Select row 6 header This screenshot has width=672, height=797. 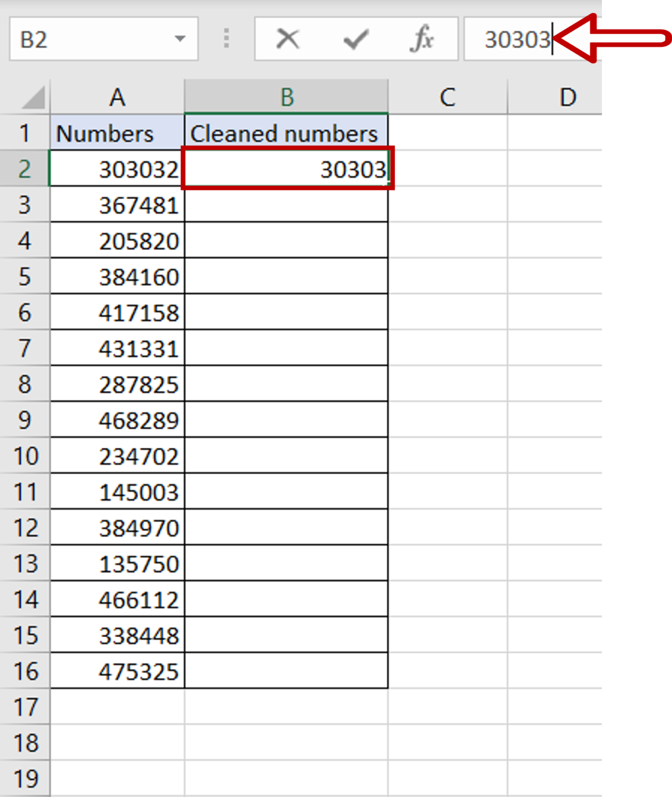pyautogui.click(x=25, y=312)
